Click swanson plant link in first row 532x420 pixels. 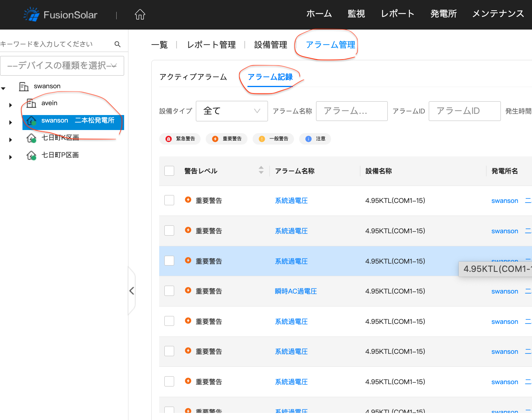(504, 201)
